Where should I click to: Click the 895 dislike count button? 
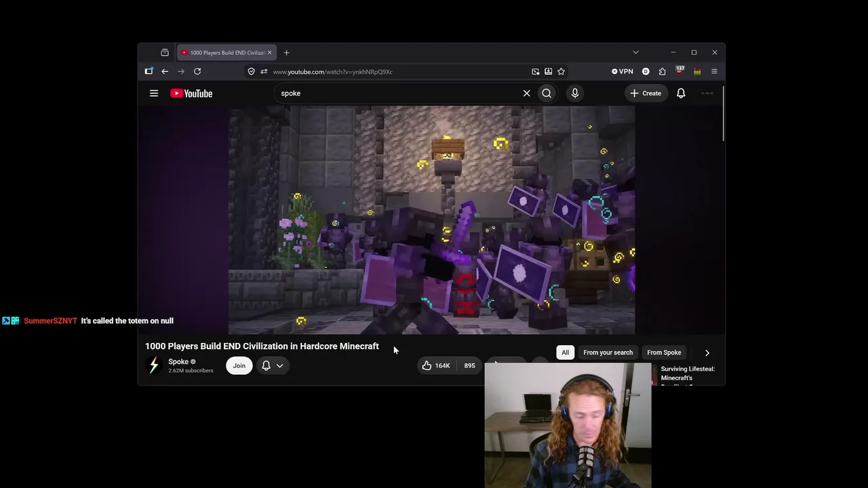tap(469, 365)
